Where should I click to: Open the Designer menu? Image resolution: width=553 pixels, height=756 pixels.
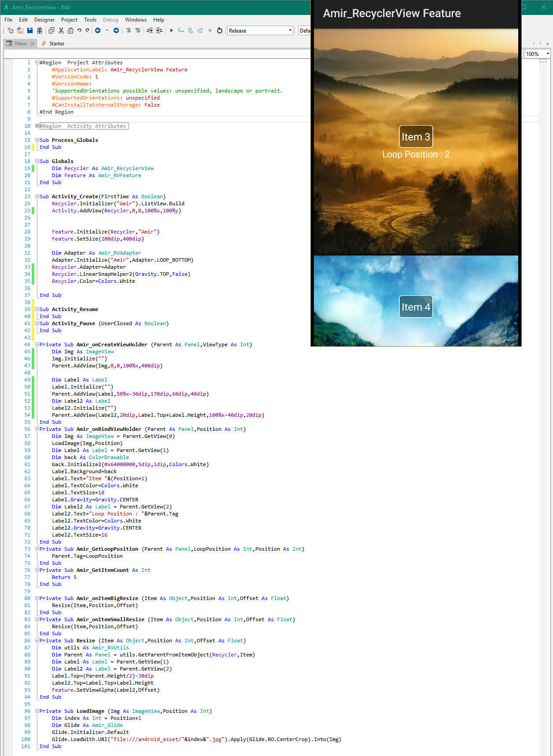click(44, 20)
